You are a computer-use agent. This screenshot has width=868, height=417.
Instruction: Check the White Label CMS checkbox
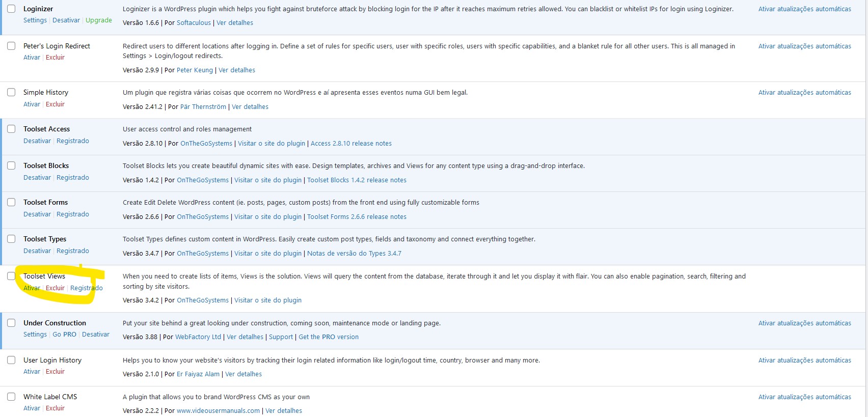(11, 397)
